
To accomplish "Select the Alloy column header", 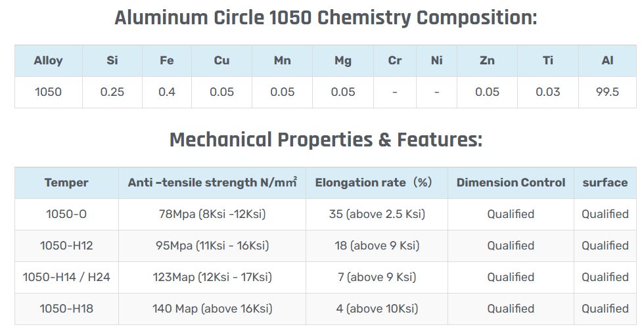I will click(48, 60).
